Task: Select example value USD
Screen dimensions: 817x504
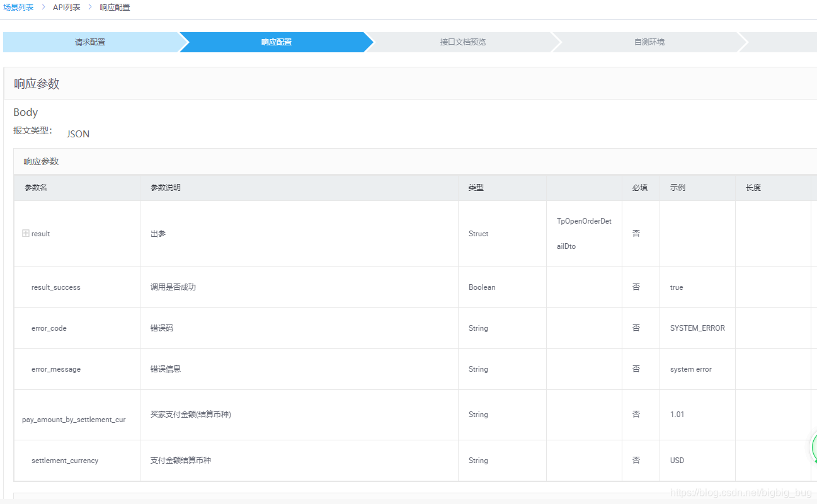Action: point(677,461)
